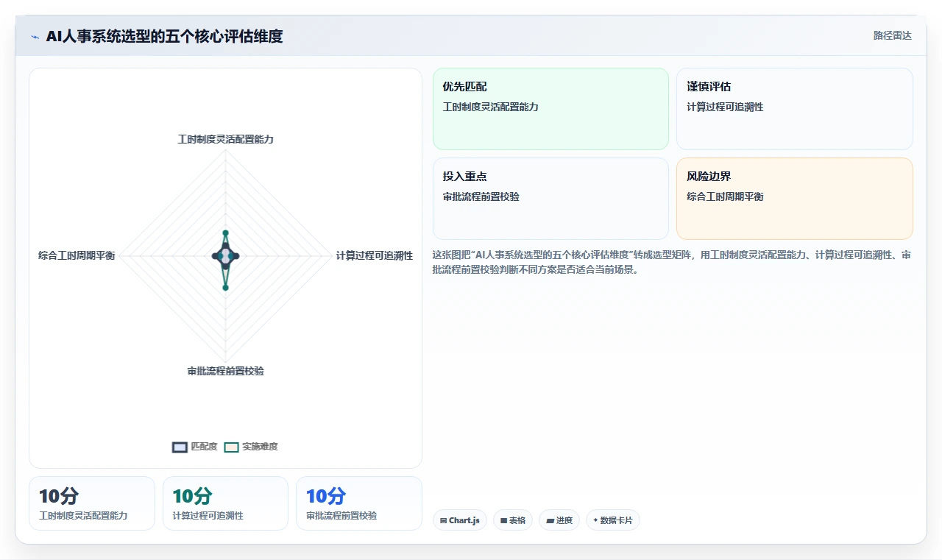Select the 进度 tag chip
This screenshot has width=942, height=560.
(559, 520)
